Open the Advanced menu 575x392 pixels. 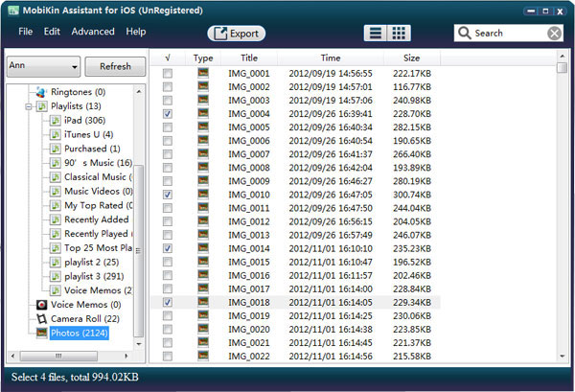pyautogui.click(x=93, y=32)
